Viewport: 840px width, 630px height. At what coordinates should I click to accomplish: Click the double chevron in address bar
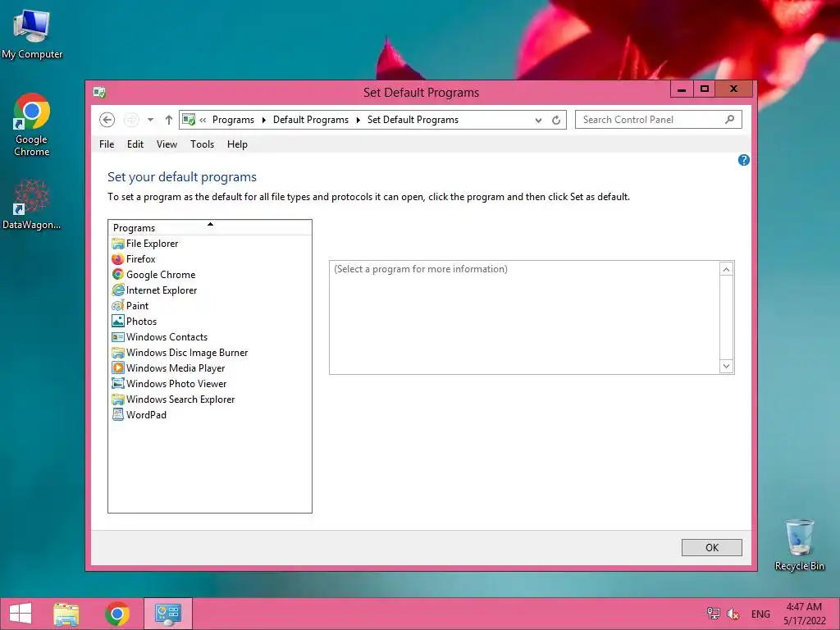[203, 120]
